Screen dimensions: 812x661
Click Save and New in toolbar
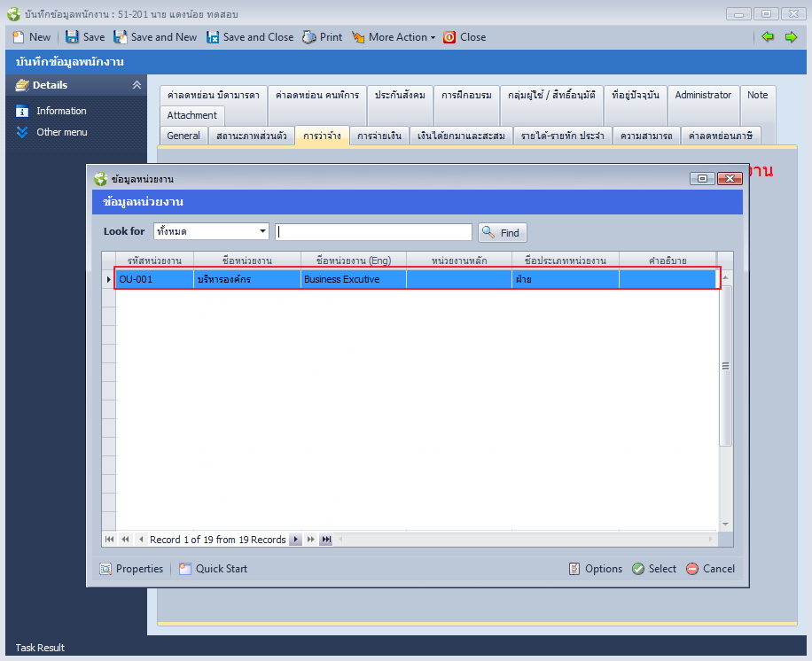click(x=155, y=37)
